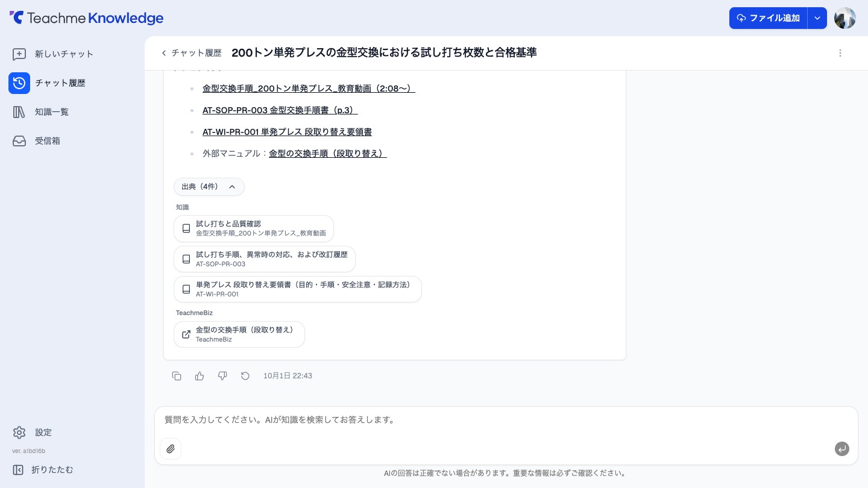
Task: Click the Teachme Knowledge logo
Action: click(x=86, y=18)
